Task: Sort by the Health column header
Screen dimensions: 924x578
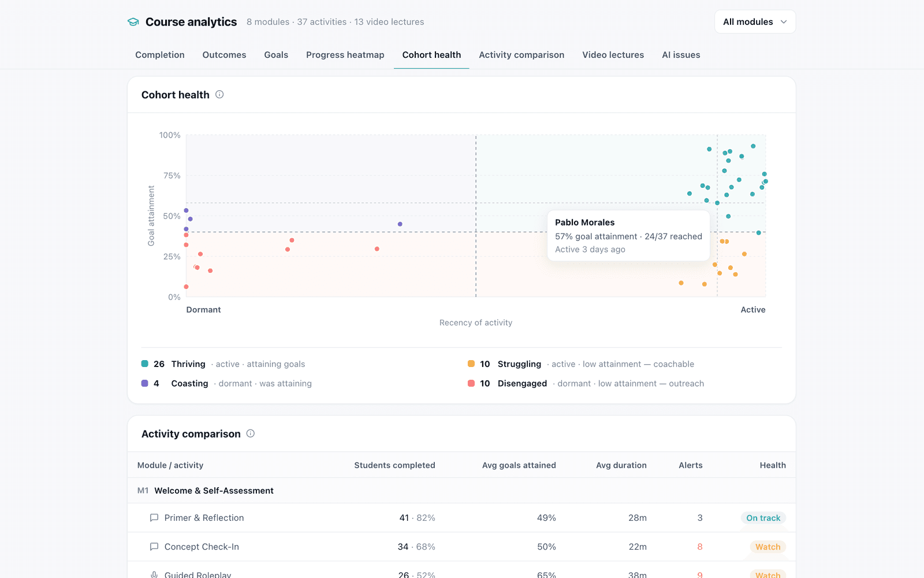Action: pyautogui.click(x=773, y=465)
